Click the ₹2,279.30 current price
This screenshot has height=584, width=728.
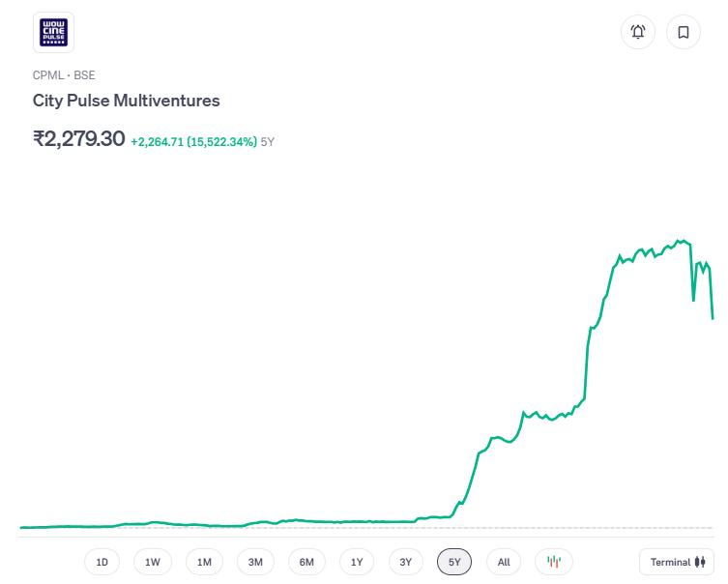pyautogui.click(x=79, y=138)
